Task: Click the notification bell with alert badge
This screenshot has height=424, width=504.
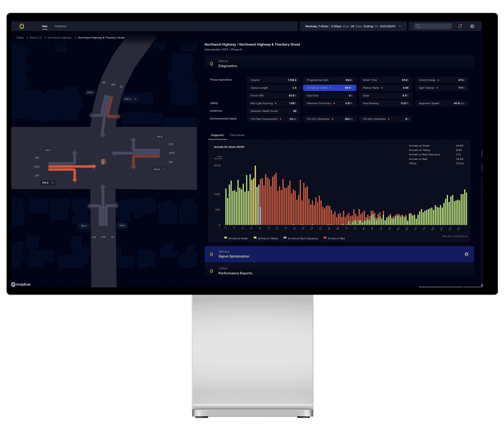Action: (x=460, y=26)
